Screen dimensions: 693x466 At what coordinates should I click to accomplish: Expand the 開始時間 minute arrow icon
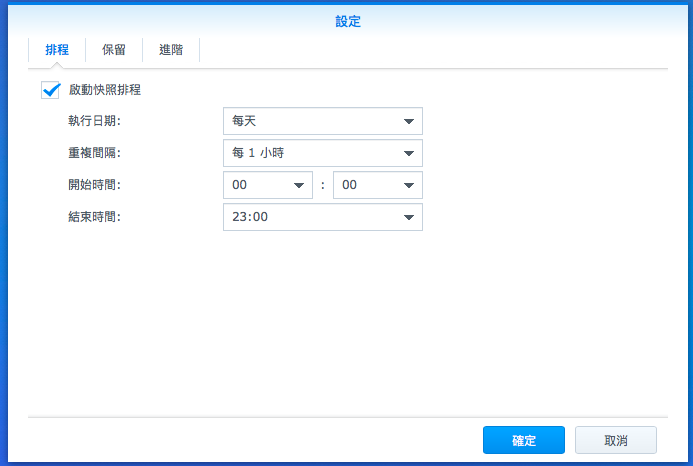click(408, 186)
